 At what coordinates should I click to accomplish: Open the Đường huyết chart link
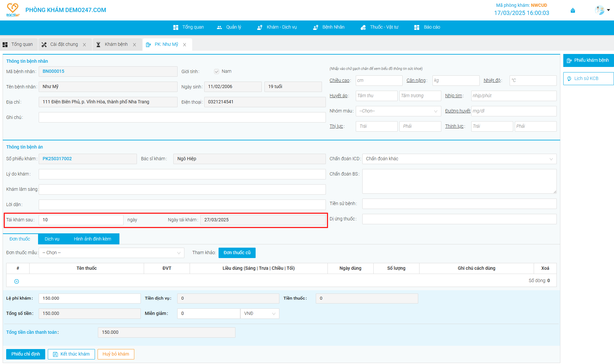[458, 111]
